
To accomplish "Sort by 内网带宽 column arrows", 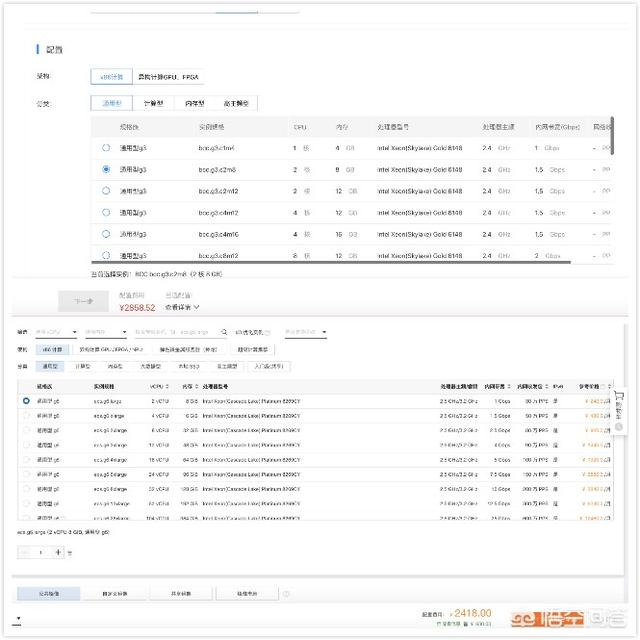I will click(x=509, y=386).
